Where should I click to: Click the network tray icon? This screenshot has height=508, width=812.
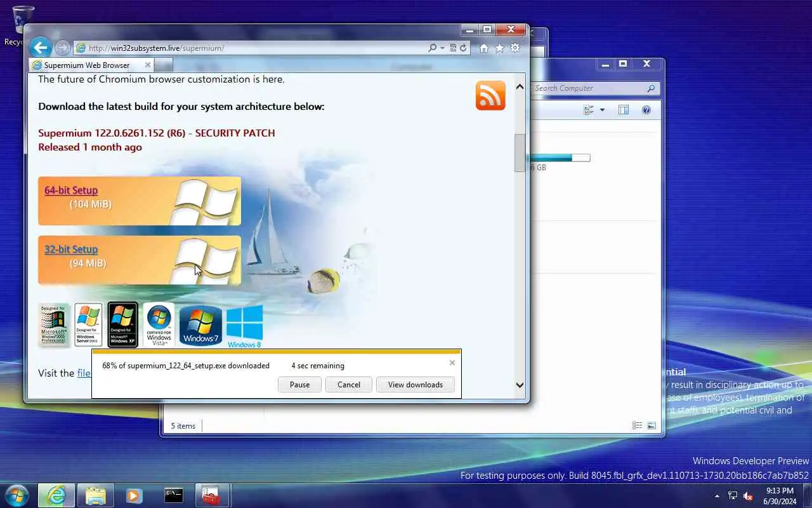(x=733, y=496)
